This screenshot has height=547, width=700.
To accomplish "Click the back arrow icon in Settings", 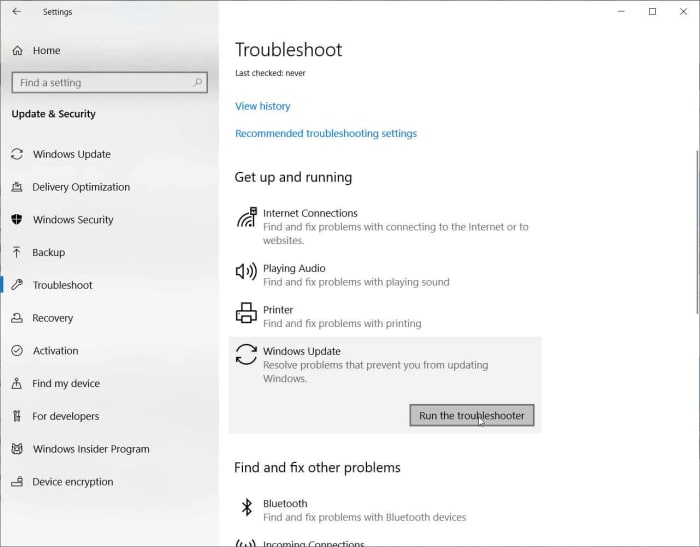I will click(x=16, y=12).
